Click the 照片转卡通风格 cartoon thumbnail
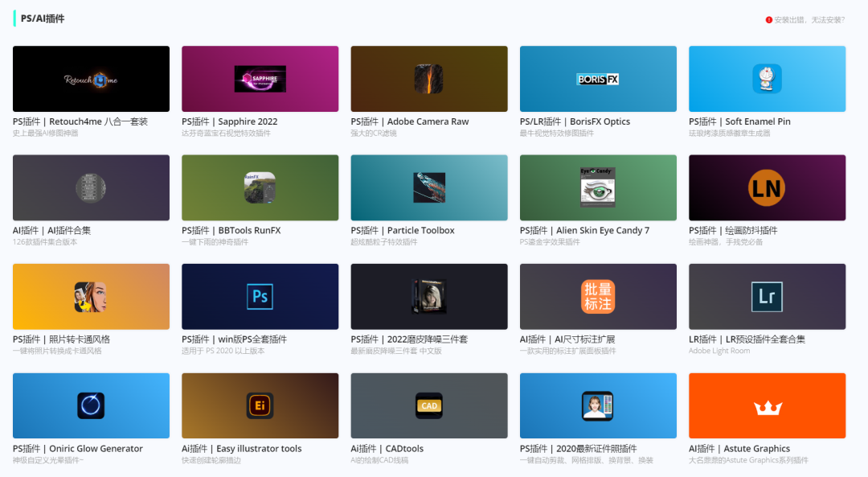Viewport: 868px width, 477px height. tap(91, 297)
